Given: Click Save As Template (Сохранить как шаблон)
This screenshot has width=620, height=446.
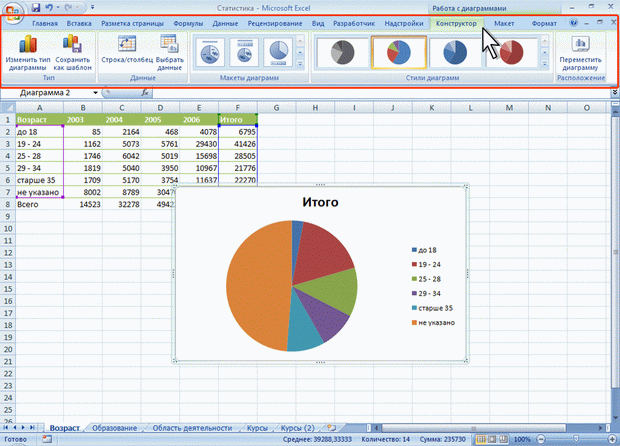Looking at the screenshot, I should tap(72, 53).
